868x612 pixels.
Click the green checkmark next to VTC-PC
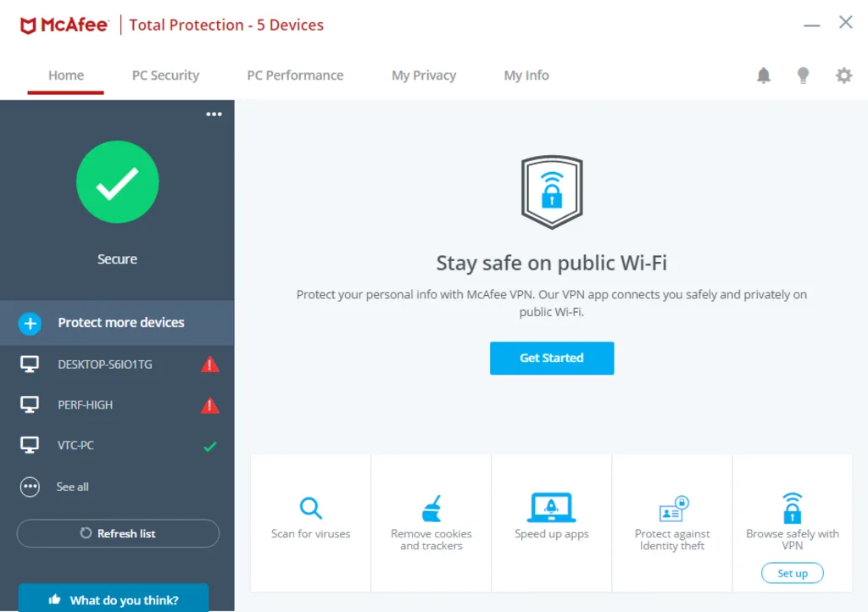[x=209, y=445]
